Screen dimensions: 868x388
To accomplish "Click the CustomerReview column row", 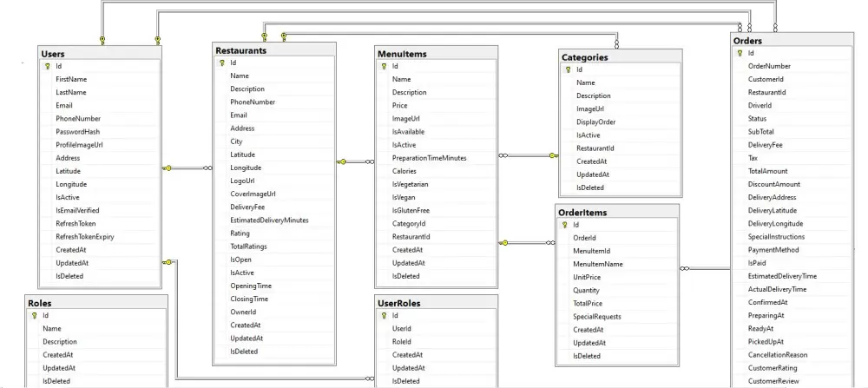I will (792, 381).
